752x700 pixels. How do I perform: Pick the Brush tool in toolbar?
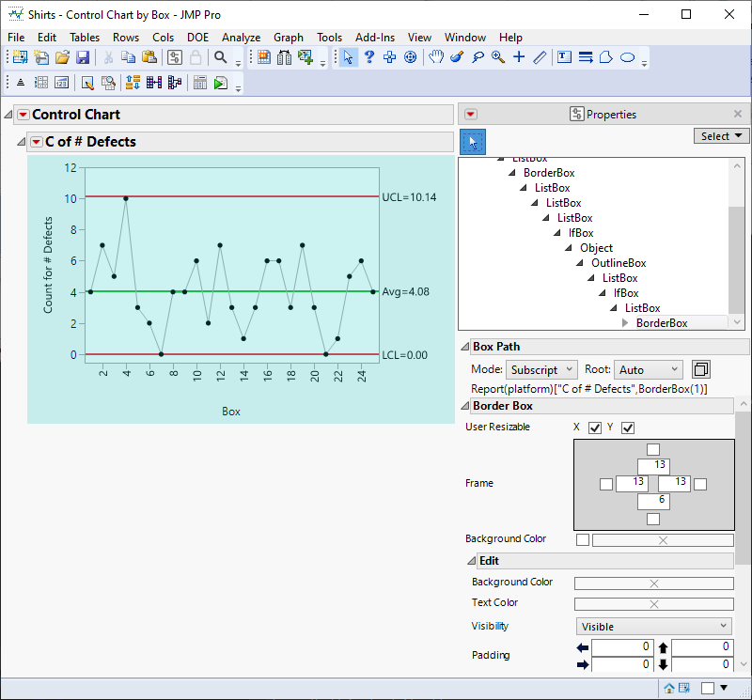[x=457, y=57]
